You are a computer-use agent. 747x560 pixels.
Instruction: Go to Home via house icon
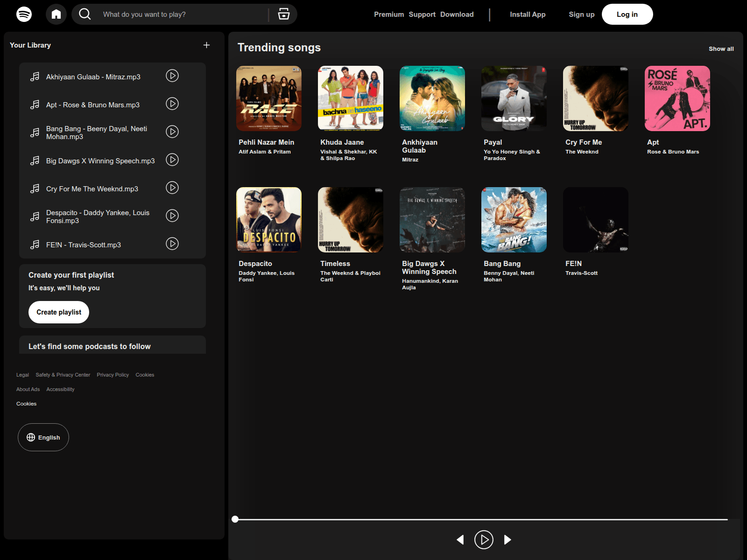click(x=56, y=14)
